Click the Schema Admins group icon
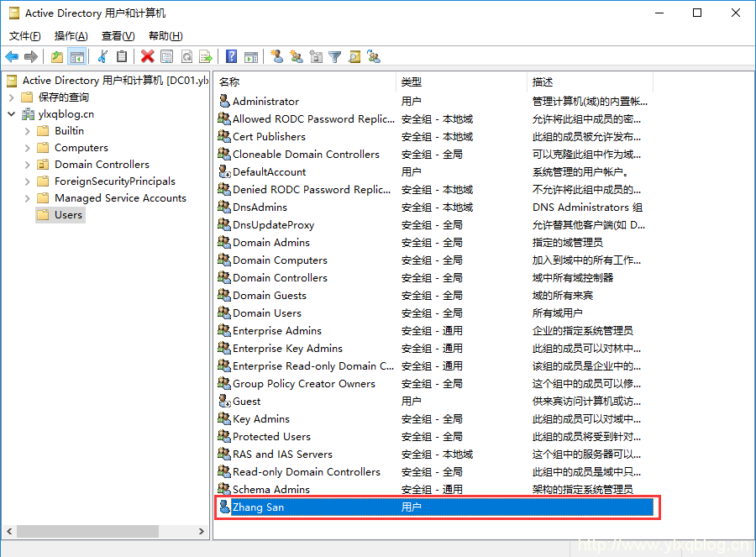756x557 pixels. tap(224, 488)
